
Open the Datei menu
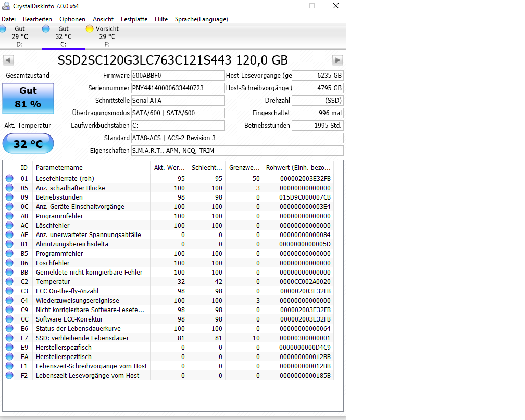[x=9, y=19]
